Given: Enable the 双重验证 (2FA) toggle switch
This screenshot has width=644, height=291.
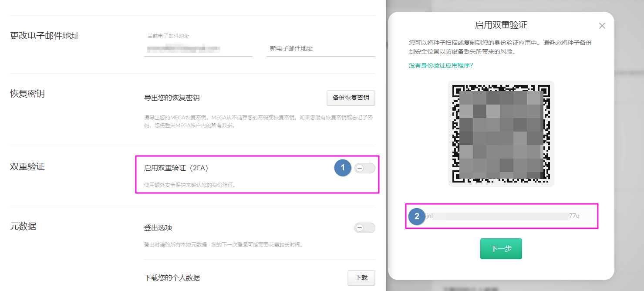Looking at the screenshot, I should (x=364, y=168).
